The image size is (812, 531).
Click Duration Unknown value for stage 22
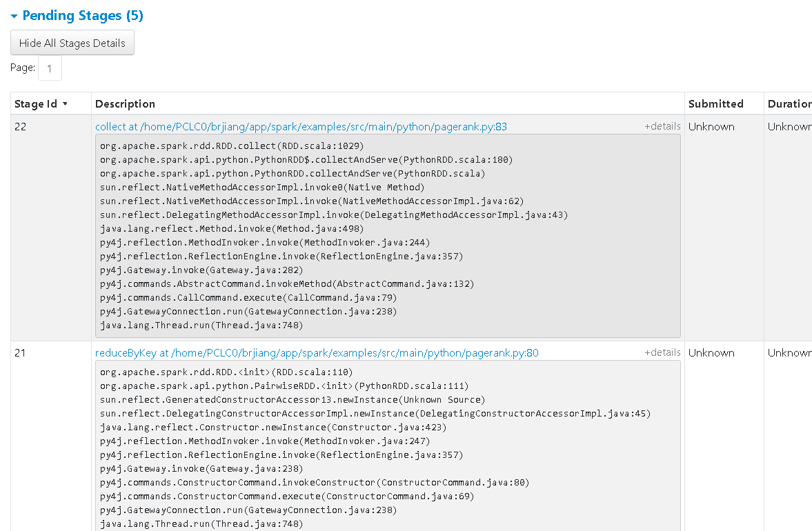(x=789, y=127)
